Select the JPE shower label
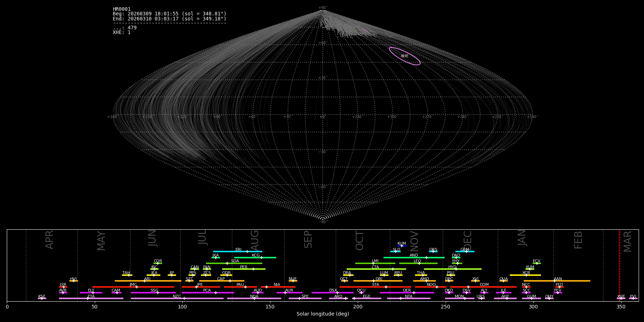The width and height of the screenshot is (644, 322). pos(200,285)
